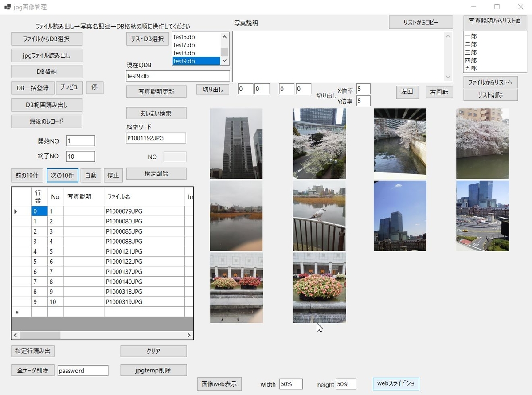Click 開始NO input field
This screenshot has height=395, width=532.
(x=81, y=141)
